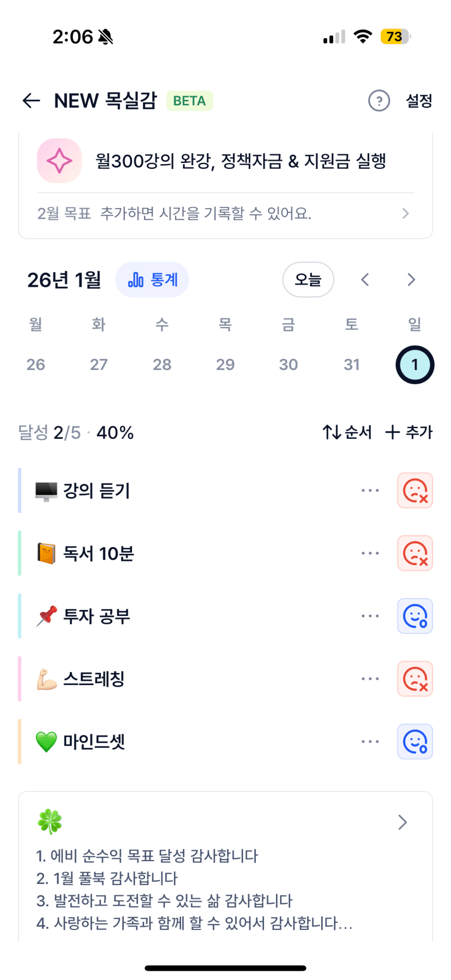The width and height of the screenshot is (451, 980).
Task: Open more options for 스트레칭 habit
Action: [x=370, y=679]
